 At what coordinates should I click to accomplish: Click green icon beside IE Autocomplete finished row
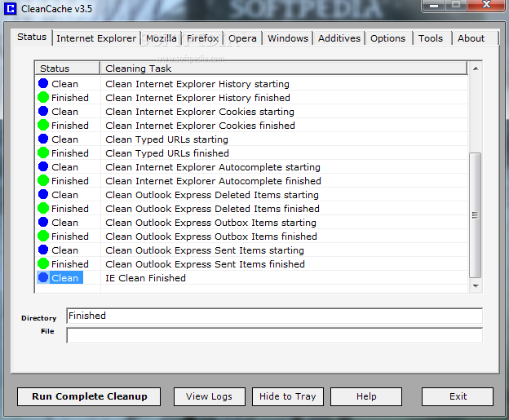point(43,180)
